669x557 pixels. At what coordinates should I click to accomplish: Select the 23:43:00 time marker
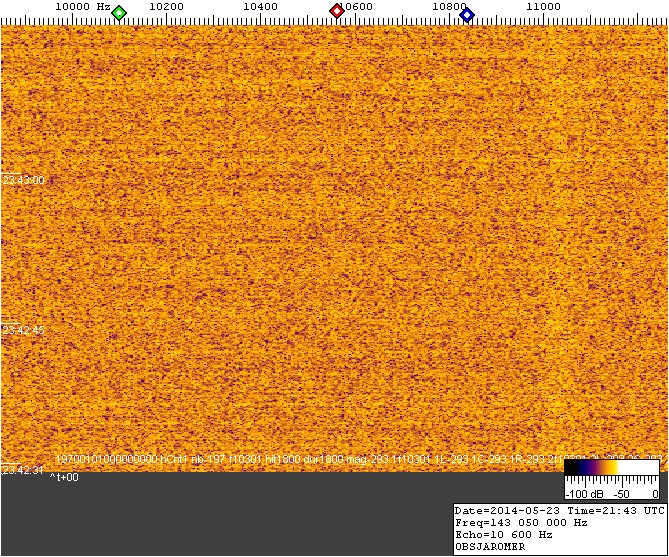pyautogui.click(x=24, y=180)
